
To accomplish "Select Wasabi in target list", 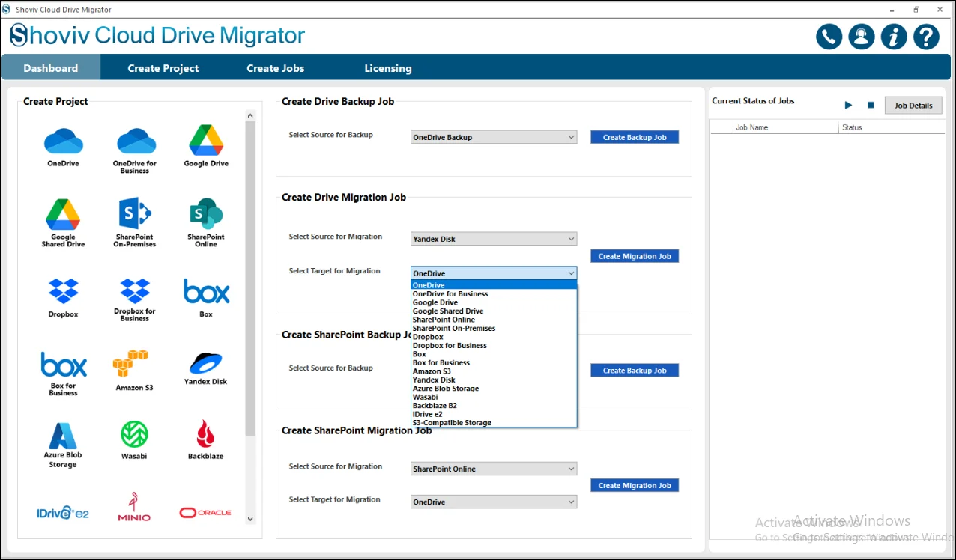I will pos(494,398).
